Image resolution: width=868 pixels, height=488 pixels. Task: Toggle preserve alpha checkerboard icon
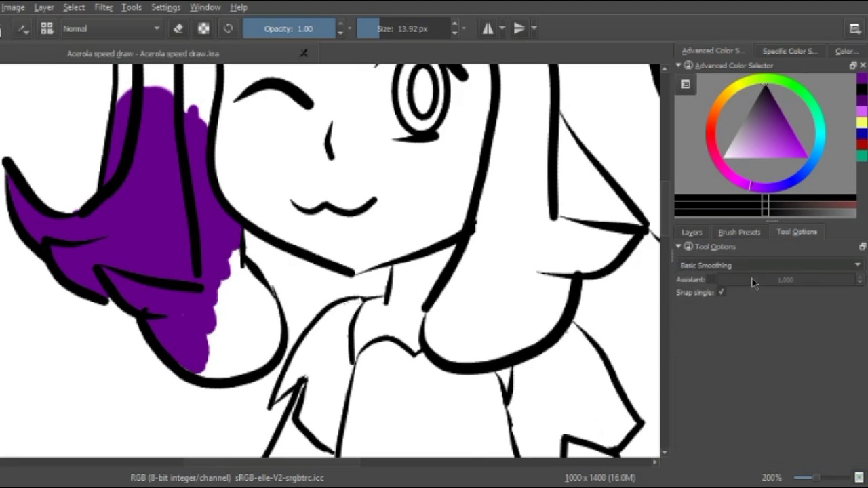tap(203, 28)
